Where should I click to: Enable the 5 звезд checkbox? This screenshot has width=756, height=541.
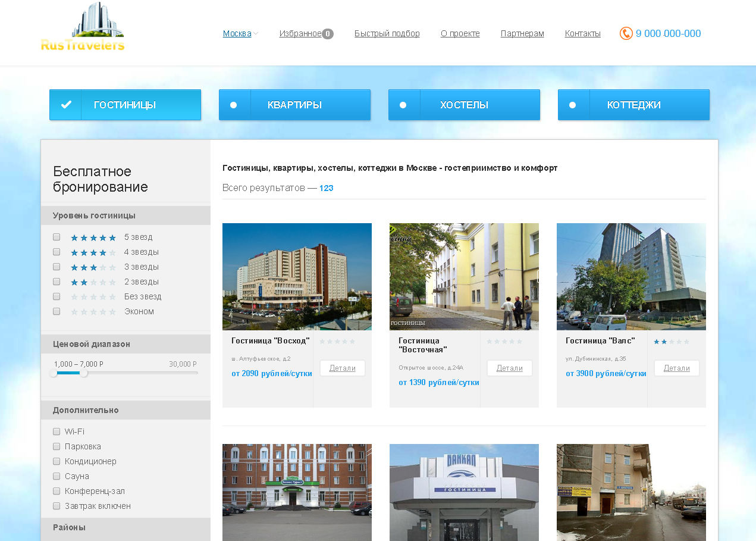57,237
